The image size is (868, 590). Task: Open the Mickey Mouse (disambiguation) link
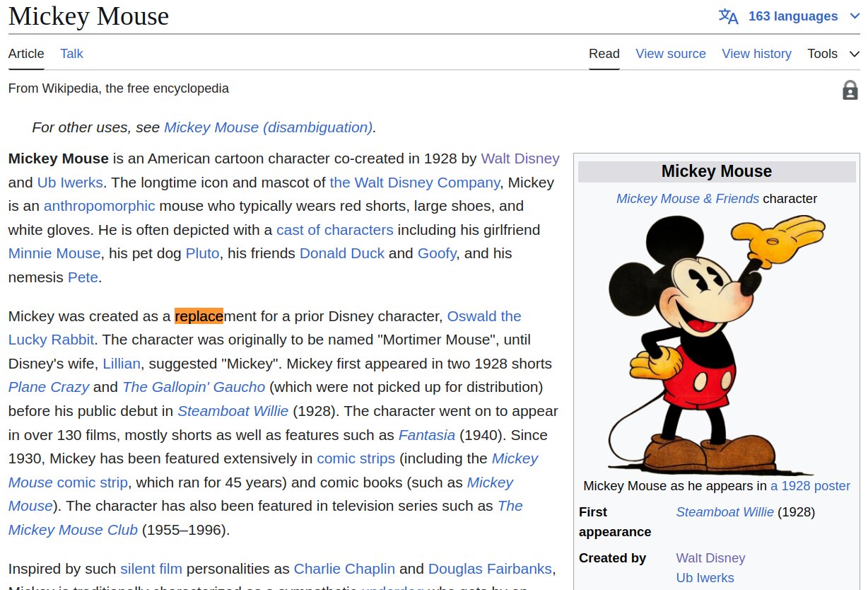click(268, 127)
